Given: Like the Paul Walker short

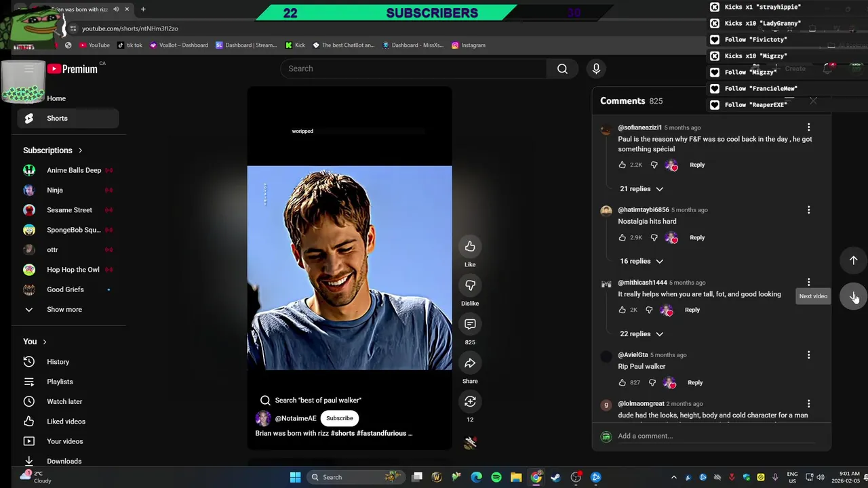Looking at the screenshot, I should pyautogui.click(x=470, y=246).
